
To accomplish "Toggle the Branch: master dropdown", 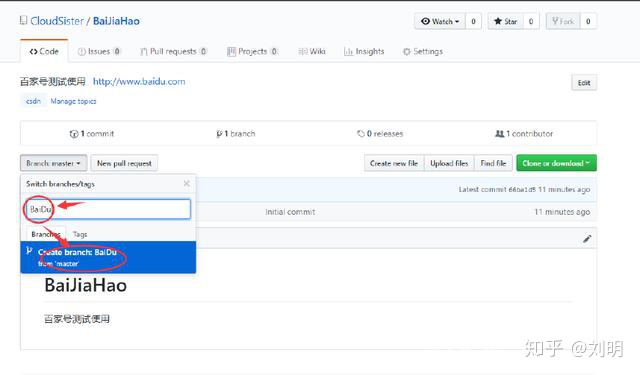I will click(53, 163).
